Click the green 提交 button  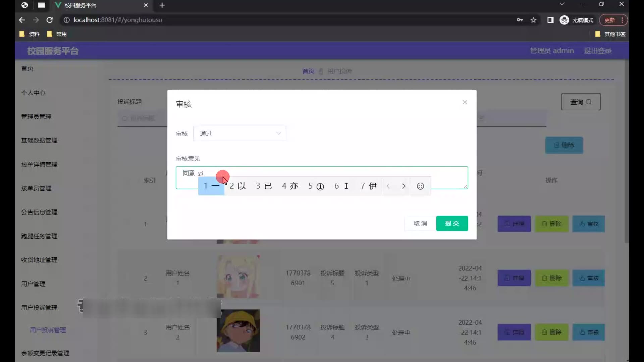click(x=451, y=223)
